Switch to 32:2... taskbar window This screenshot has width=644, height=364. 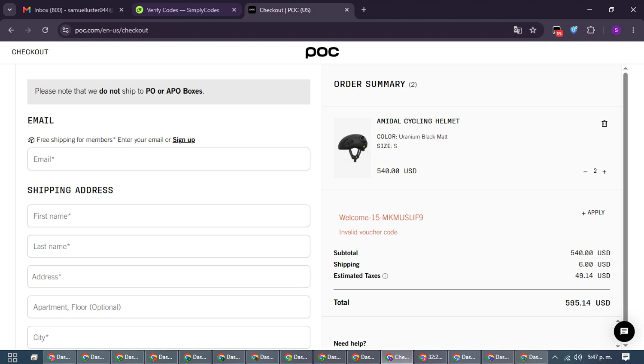(x=431, y=357)
